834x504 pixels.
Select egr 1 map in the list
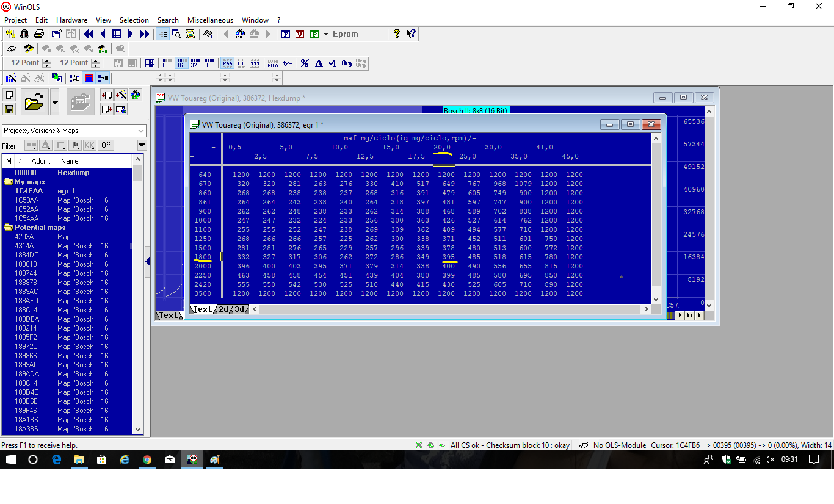[x=66, y=191]
